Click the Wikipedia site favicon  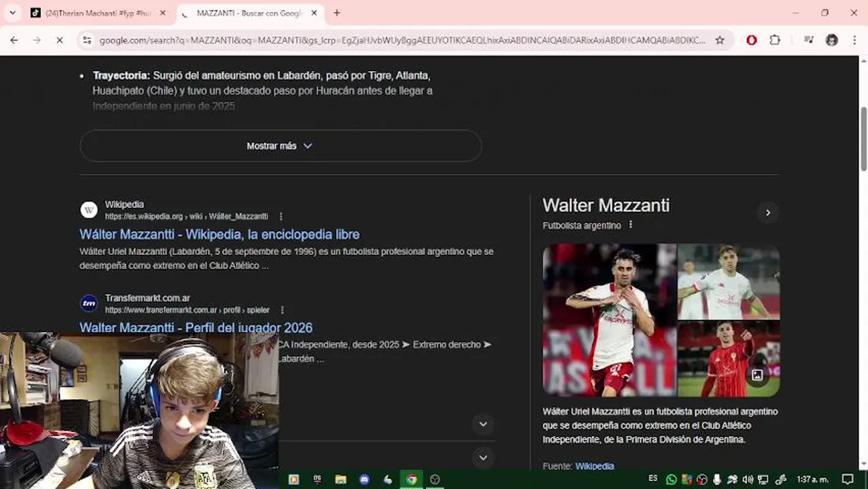pyautogui.click(x=89, y=210)
